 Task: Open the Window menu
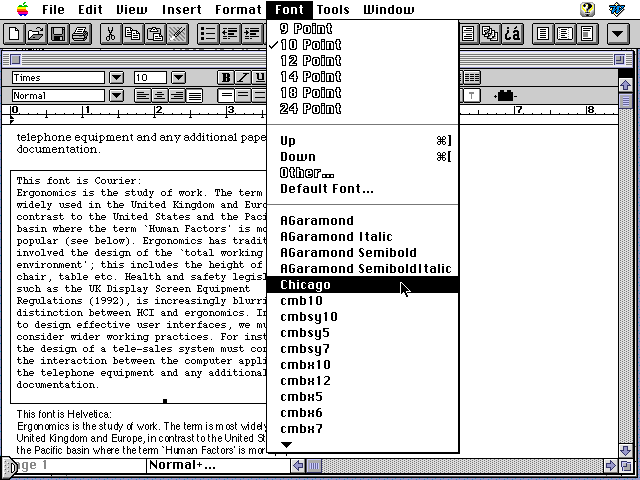point(388,9)
